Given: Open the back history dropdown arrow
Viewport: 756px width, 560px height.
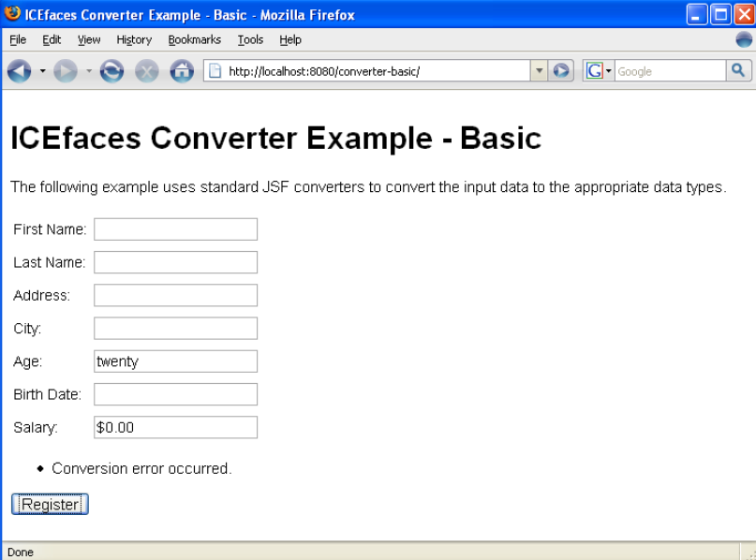Looking at the screenshot, I should (x=42, y=72).
